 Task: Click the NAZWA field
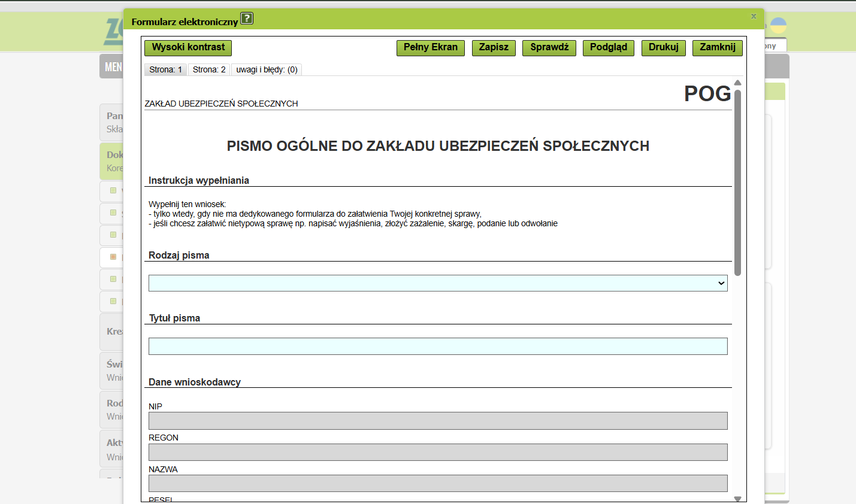pos(438,484)
